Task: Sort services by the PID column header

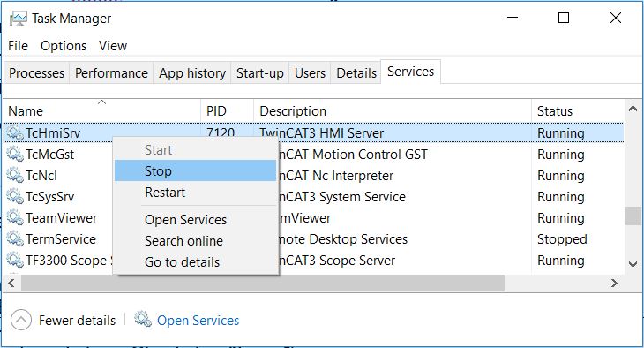Action: 227,110
